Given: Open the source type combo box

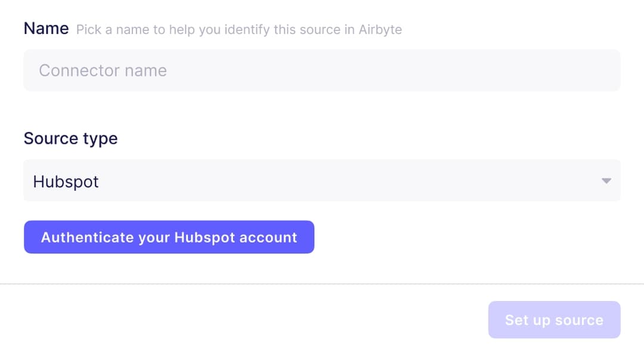Looking at the screenshot, I should [x=322, y=181].
